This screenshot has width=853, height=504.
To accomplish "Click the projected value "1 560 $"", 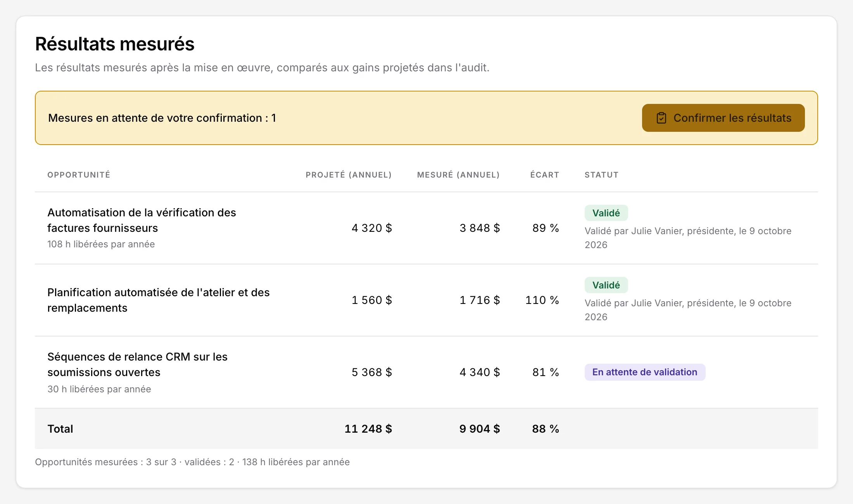I will coord(372,300).
